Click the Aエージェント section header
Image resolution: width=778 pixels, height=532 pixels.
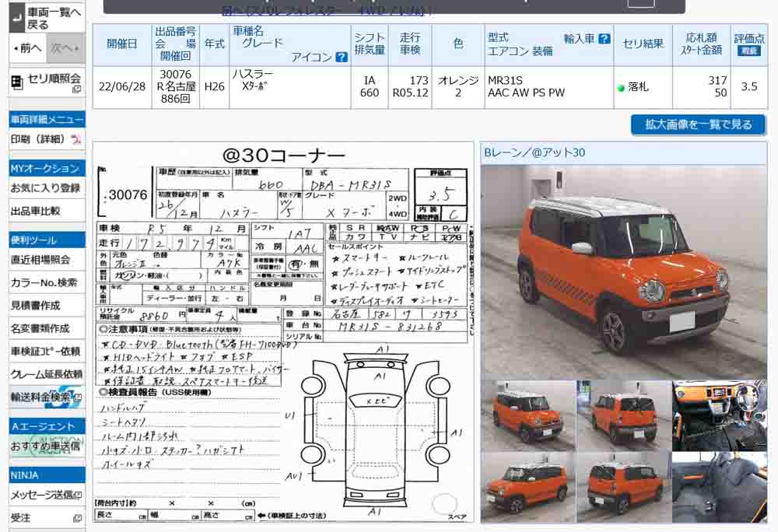click(x=47, y=426)
